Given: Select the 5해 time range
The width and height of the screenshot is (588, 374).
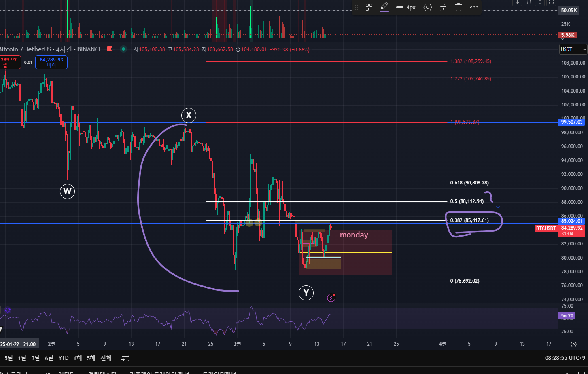Looking at the screenshot, I should click(x=91, y=358).
